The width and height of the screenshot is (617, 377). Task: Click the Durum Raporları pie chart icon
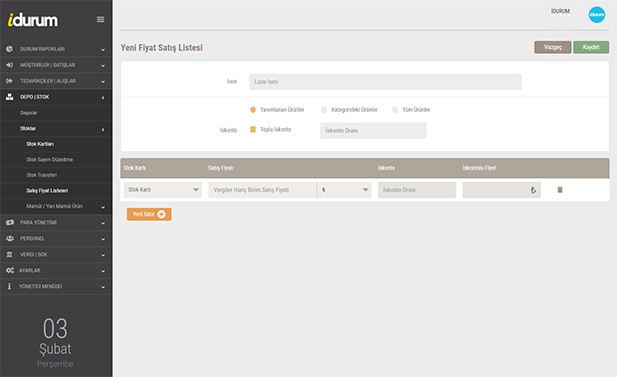(9, 49)
